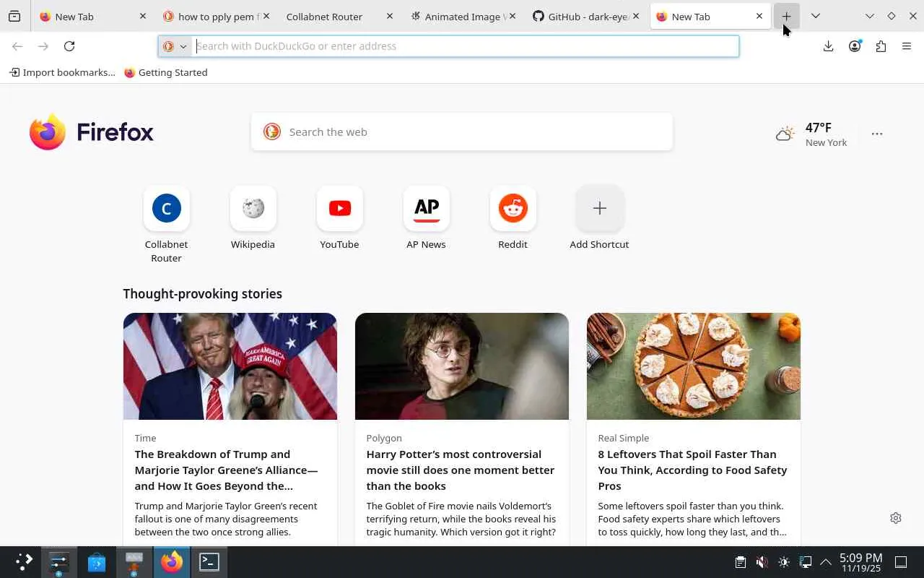This screenshot has width=924, height=578.
Task: Open the clipboard tray icon
Action: [x=740, y=562]
